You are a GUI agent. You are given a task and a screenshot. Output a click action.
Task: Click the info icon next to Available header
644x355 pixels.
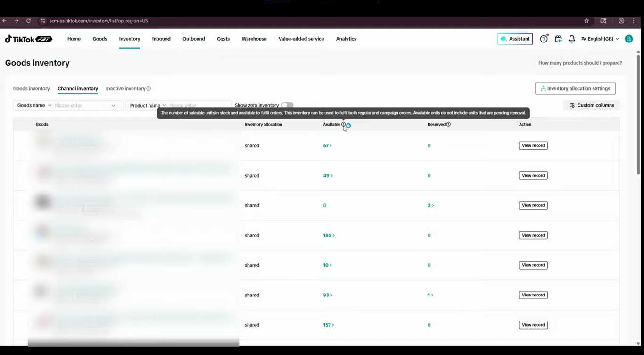343,125
